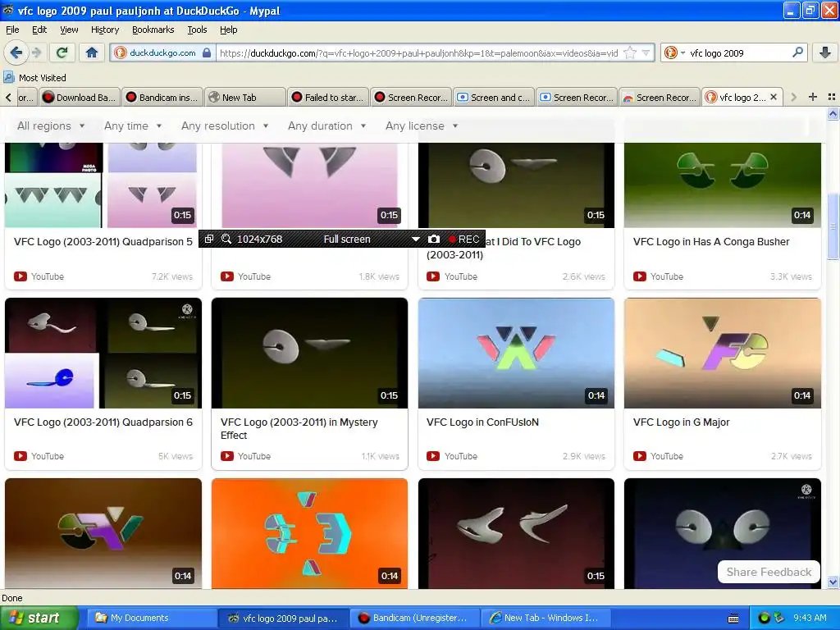Open the History menu
Viewport: 840px width, 630px height.
105,30
